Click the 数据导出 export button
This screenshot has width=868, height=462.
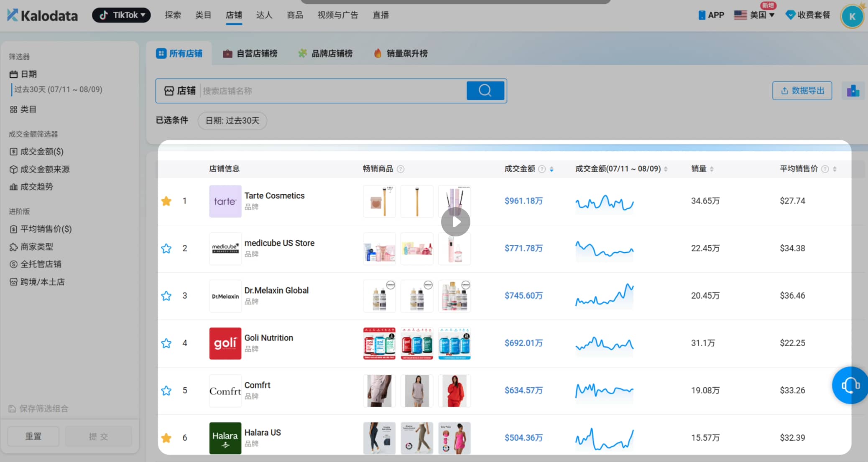click(x=802, y=91)
